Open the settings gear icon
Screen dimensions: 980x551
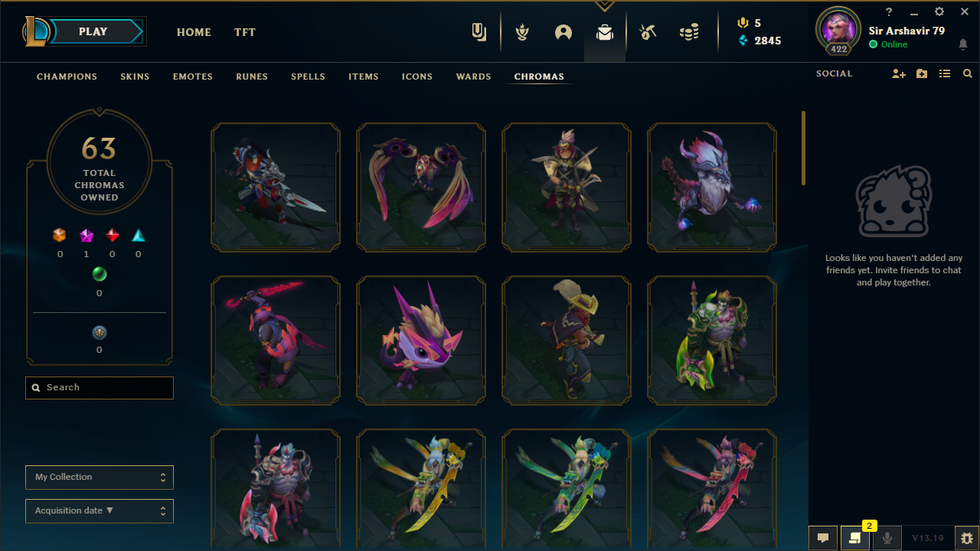939,11
